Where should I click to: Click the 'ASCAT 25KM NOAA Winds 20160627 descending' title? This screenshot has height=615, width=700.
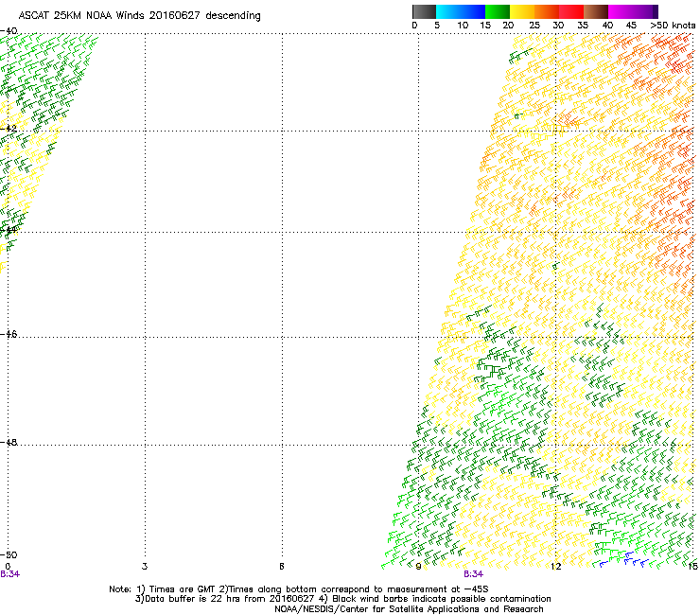tap(139, 16)
